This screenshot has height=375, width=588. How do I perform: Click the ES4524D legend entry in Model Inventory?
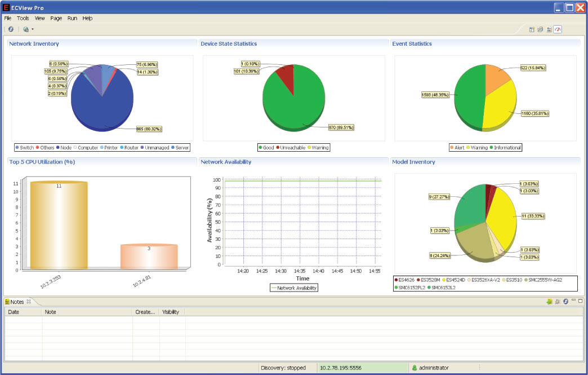(x=453, y=280)
